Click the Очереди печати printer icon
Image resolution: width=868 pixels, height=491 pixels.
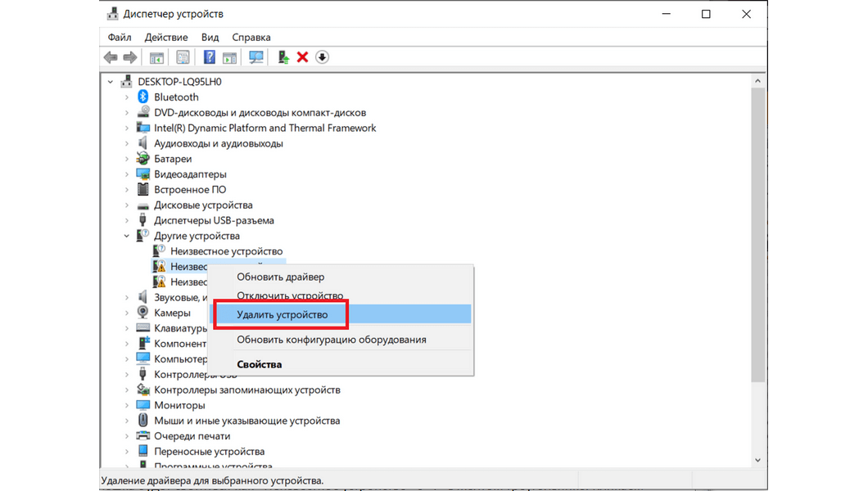142,435
